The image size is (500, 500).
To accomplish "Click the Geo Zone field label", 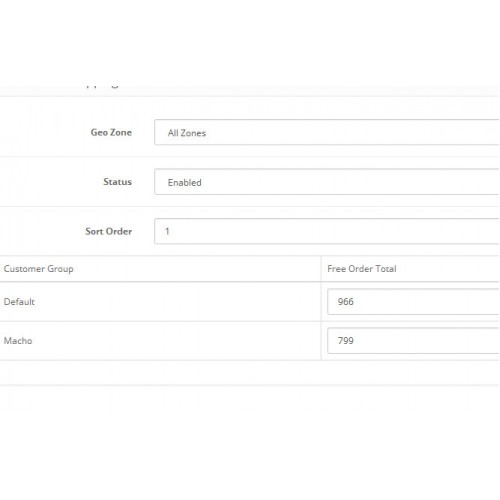I will click(x=111, y=132).
